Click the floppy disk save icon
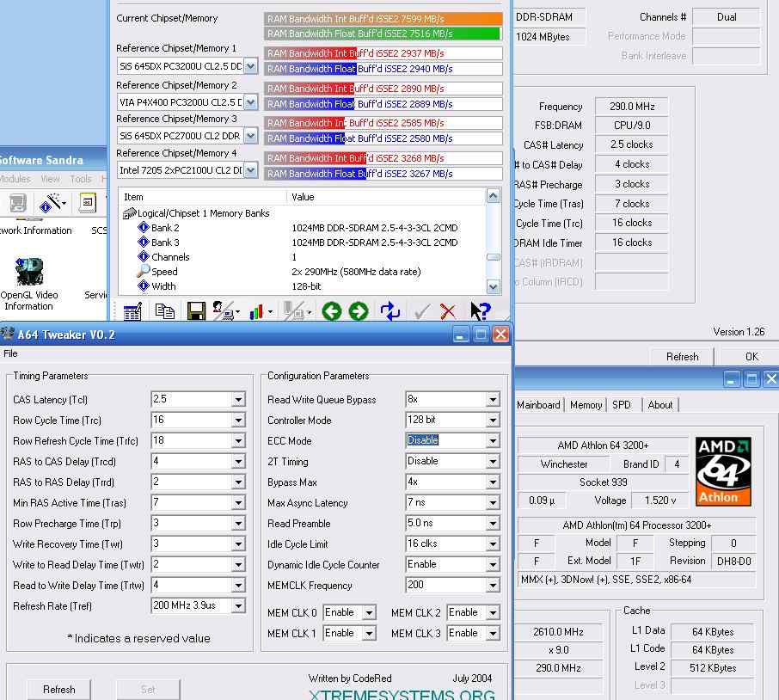Viewport: 779px width, 700px height. point(196,311)
